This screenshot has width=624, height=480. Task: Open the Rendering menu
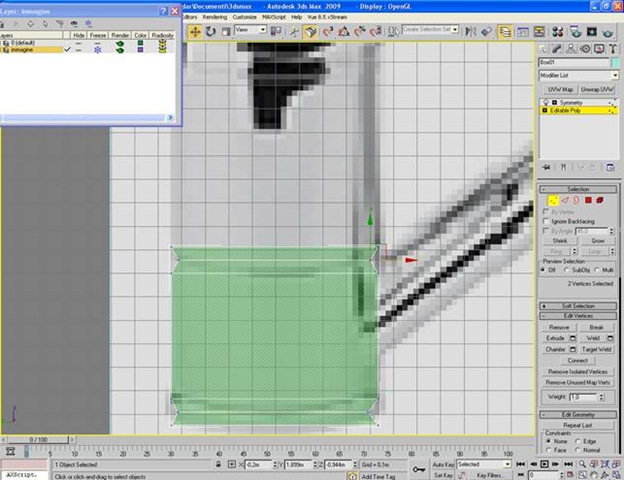click(x=215, y=17)
